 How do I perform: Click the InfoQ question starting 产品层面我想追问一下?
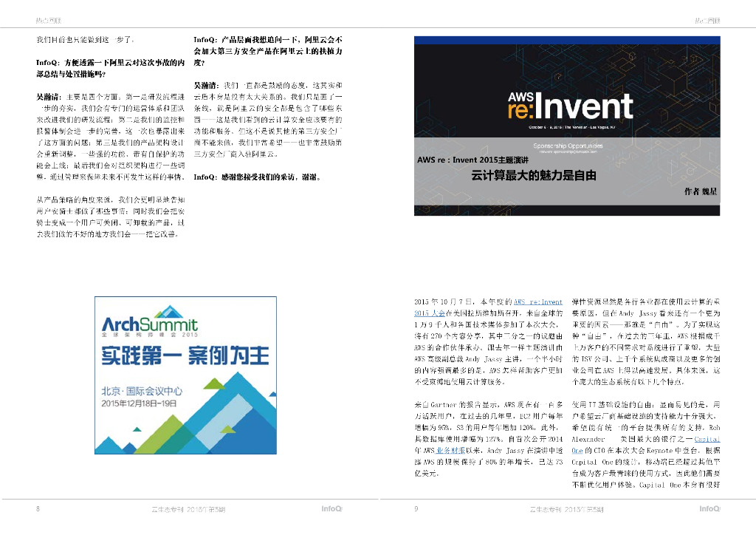[x=268, y=51]
